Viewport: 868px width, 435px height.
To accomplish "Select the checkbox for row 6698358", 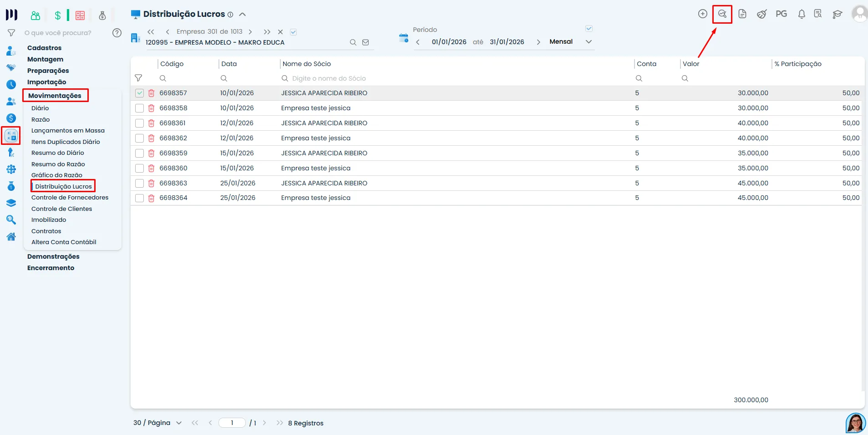I will tap(139, 108).
